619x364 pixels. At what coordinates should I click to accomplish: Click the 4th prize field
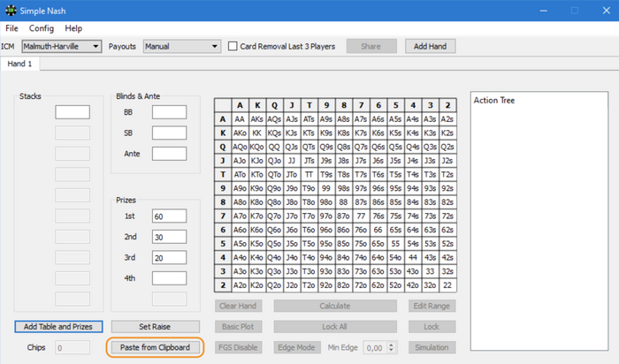[170, 278]
